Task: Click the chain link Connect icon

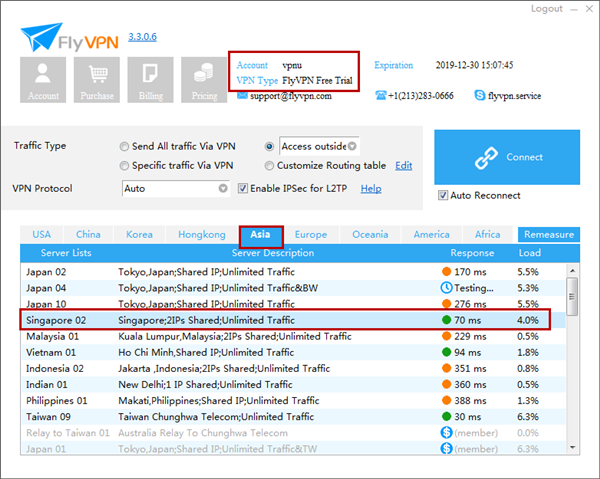Action: coord(486,158)
